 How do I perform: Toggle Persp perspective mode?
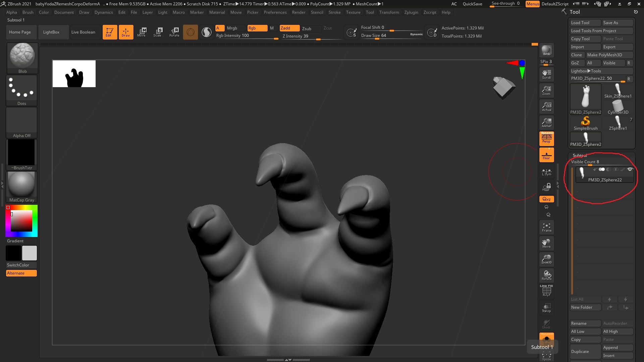coord(546,138)
